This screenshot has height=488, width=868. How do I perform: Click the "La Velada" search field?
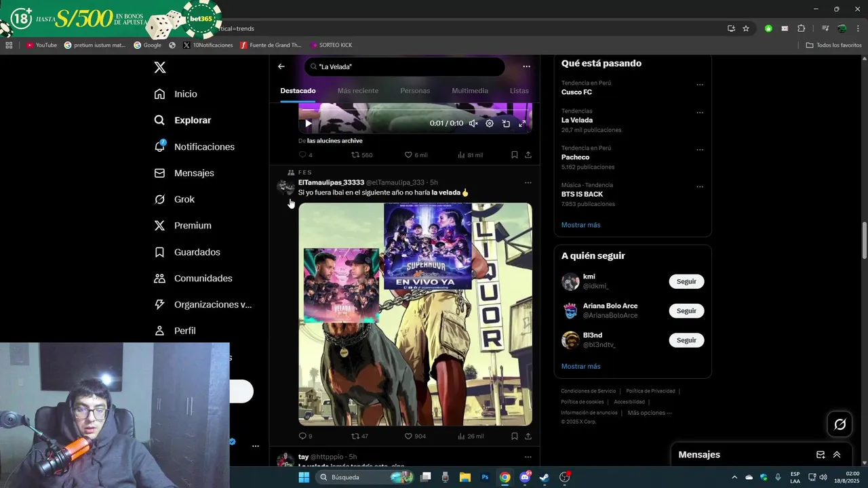click(x=404, y=66)
